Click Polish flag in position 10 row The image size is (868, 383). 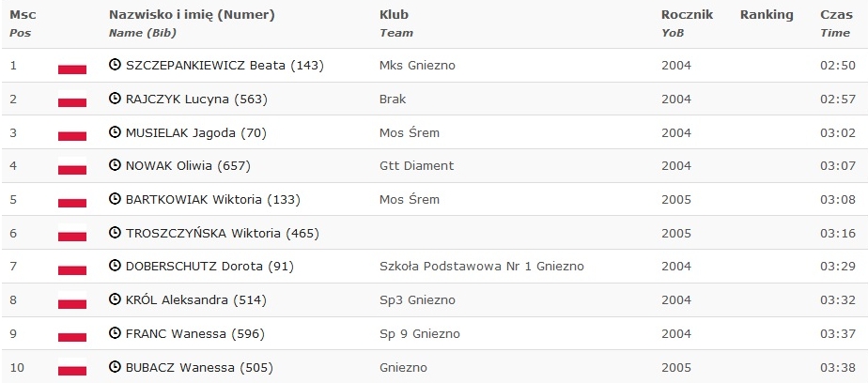tap(72, 367)
